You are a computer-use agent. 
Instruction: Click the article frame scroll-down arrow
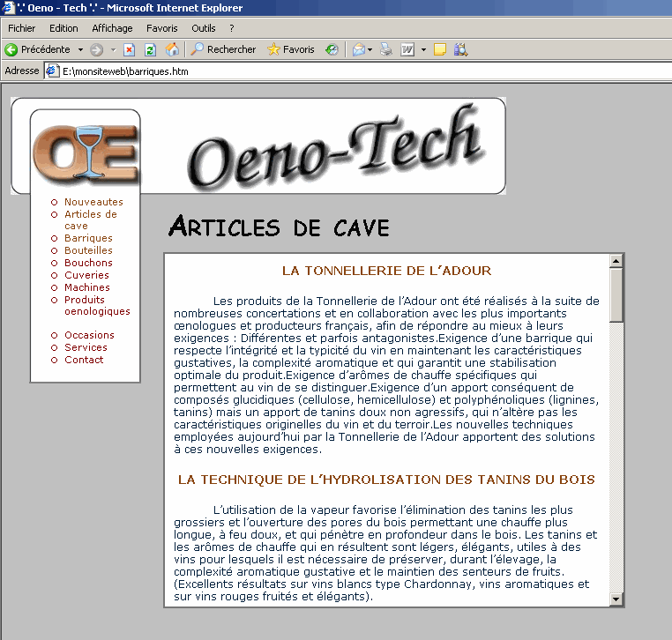tap(616, 599)
